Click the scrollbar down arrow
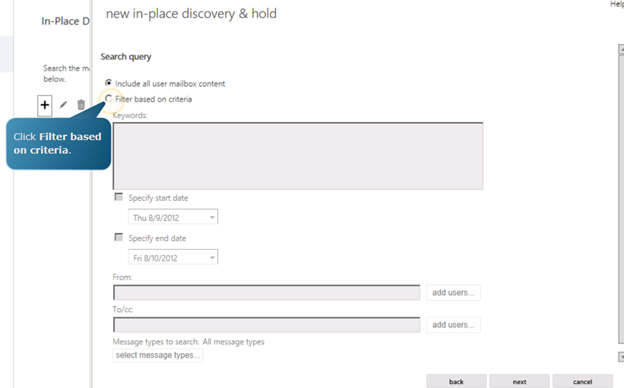624x388 pixels. (621, 357)
